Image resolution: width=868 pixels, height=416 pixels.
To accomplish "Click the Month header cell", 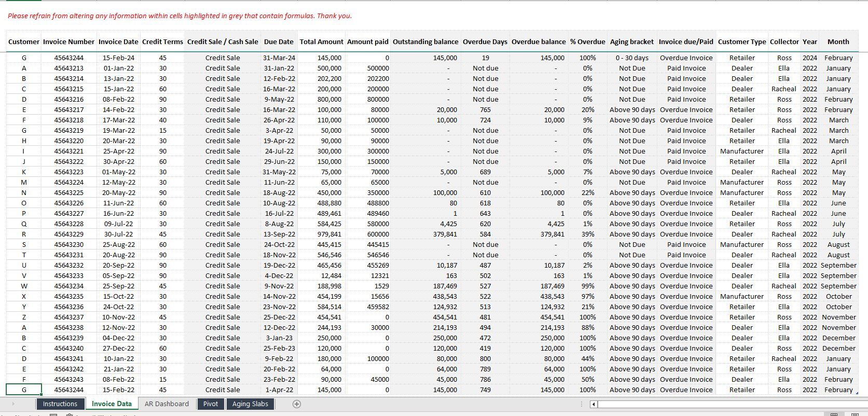I will click(x=838, y=41).
